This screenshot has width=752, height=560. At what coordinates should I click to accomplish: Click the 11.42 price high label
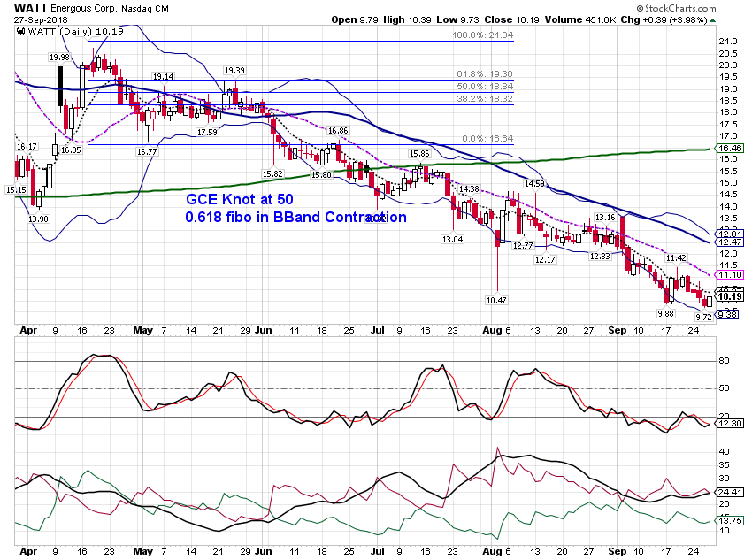pos(676,258)
